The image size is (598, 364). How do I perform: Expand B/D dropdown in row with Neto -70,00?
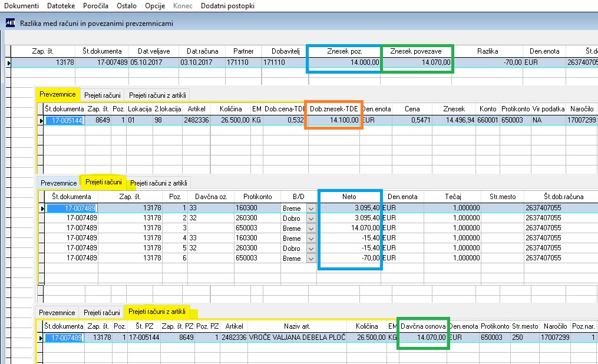[x=311, y=259]
